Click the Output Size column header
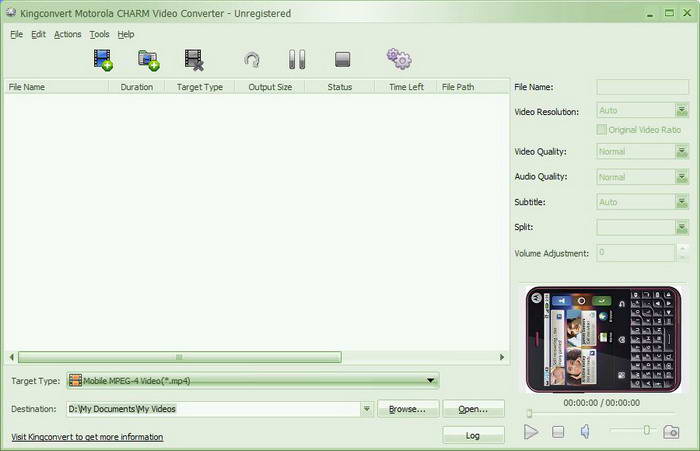Viewport: 700px width, 451px height. pos(270,87)
